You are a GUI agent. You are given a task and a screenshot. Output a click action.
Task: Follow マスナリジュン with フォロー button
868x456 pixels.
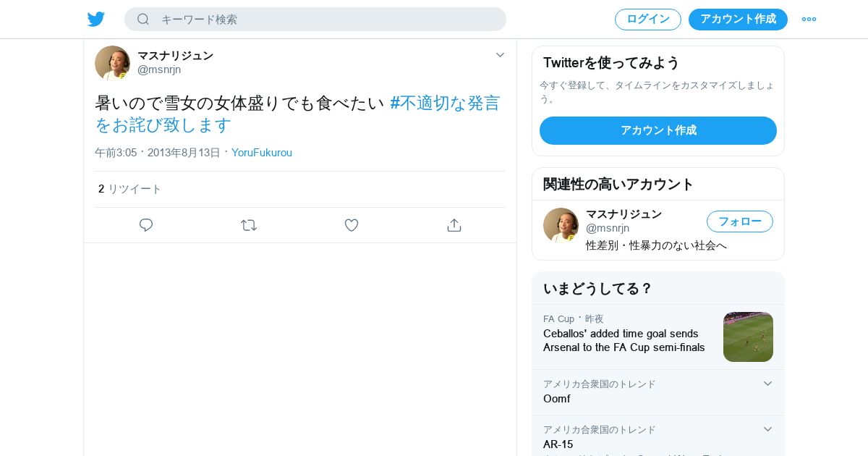click(740, 221)
